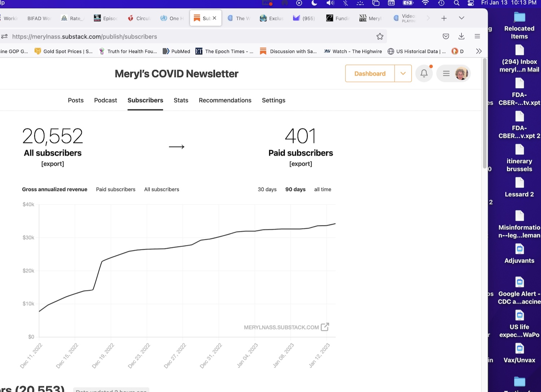
Task: Switch chart range to all time
Action: [322, 190]
